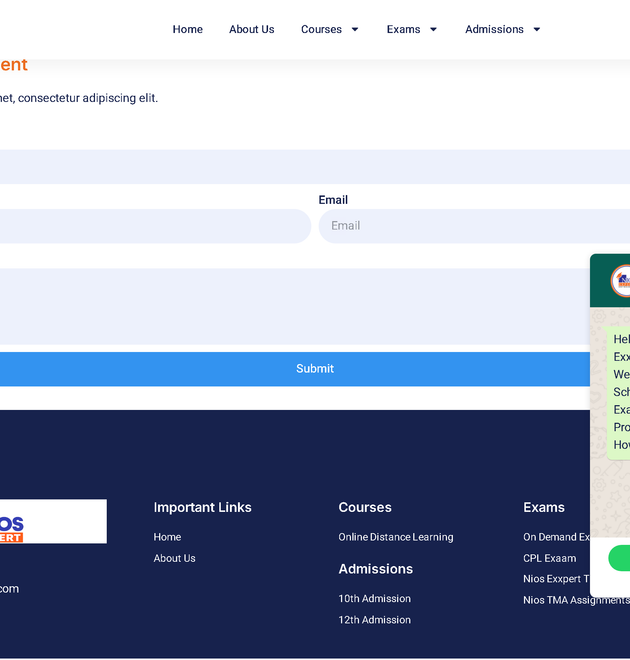This screenshot has height=660, width=630.
Task: Click the Nios Expert footer logo
Action: pyautogui.click(x=53, y=521)
